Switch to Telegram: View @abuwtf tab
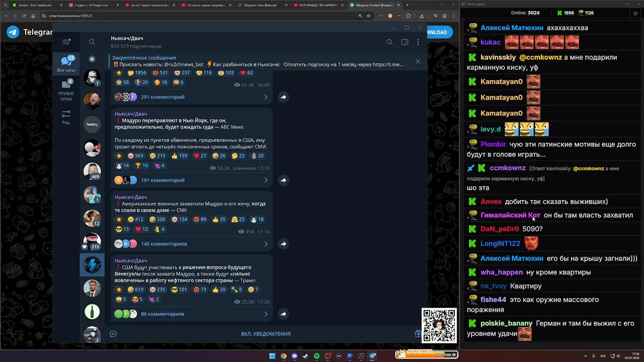This screenshot has width=644, height=362. coord(261,5)
